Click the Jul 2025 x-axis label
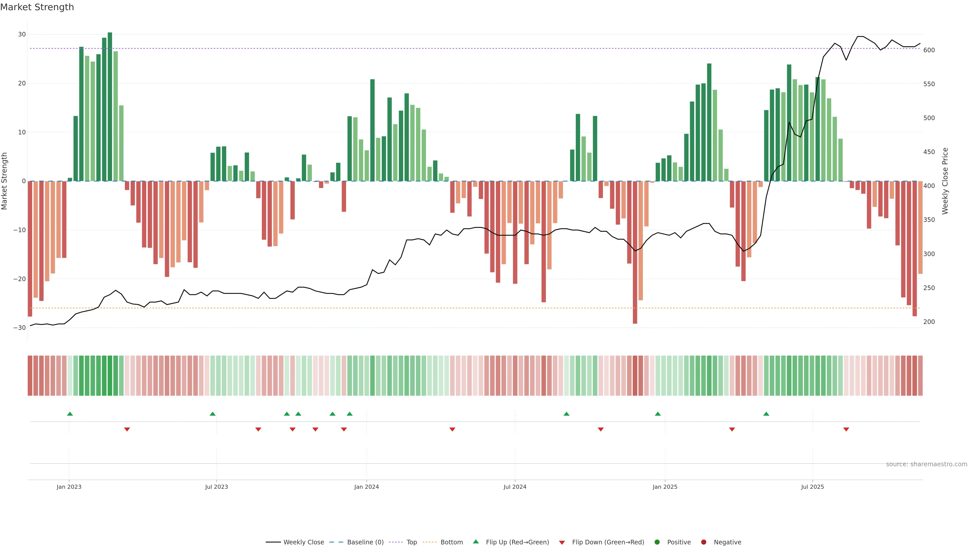Image resolution: width=980 pixels, height=551 pixels. point(812,487)
